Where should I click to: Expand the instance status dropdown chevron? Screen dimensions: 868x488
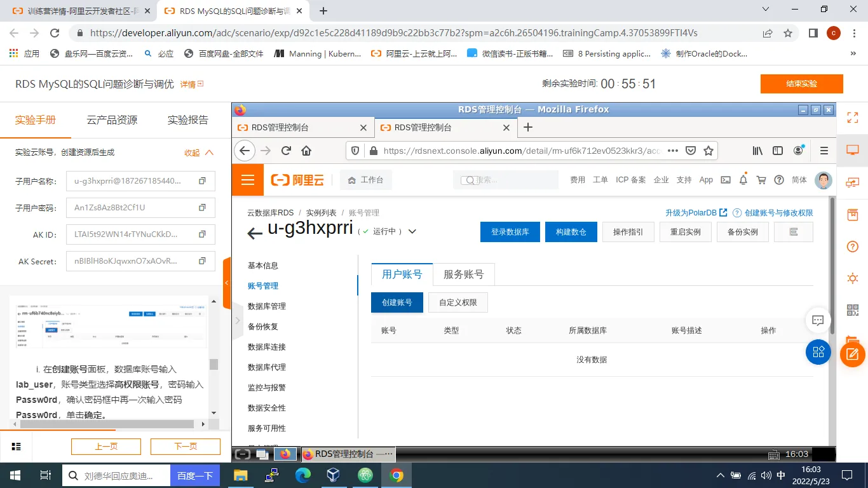pyautogui.click(x=412, y=231)
